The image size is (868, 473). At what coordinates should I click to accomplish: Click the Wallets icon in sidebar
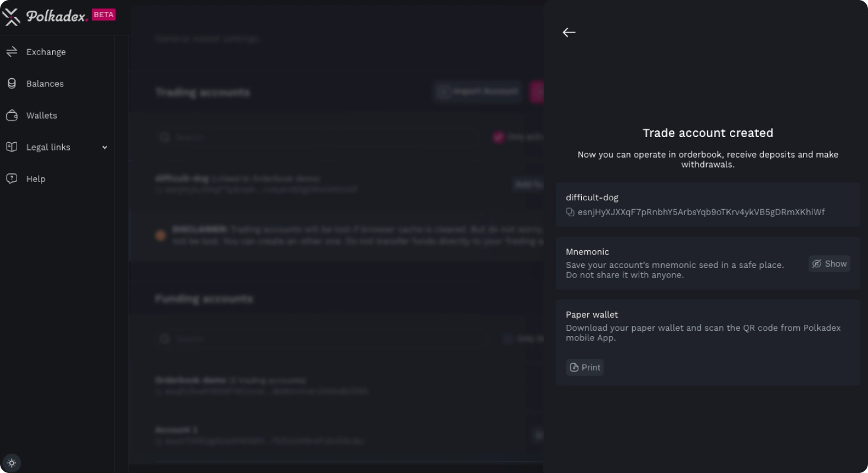[12, 116]
